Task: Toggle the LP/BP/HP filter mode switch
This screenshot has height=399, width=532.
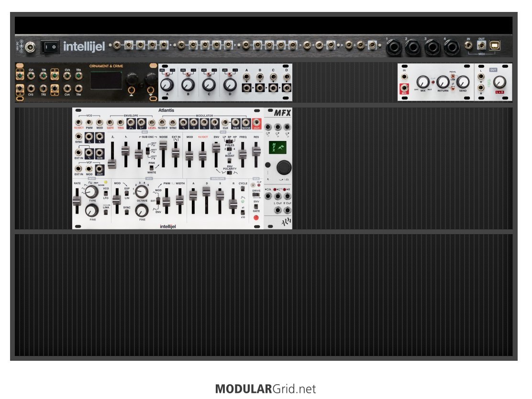Action: (x=230, y=141)
